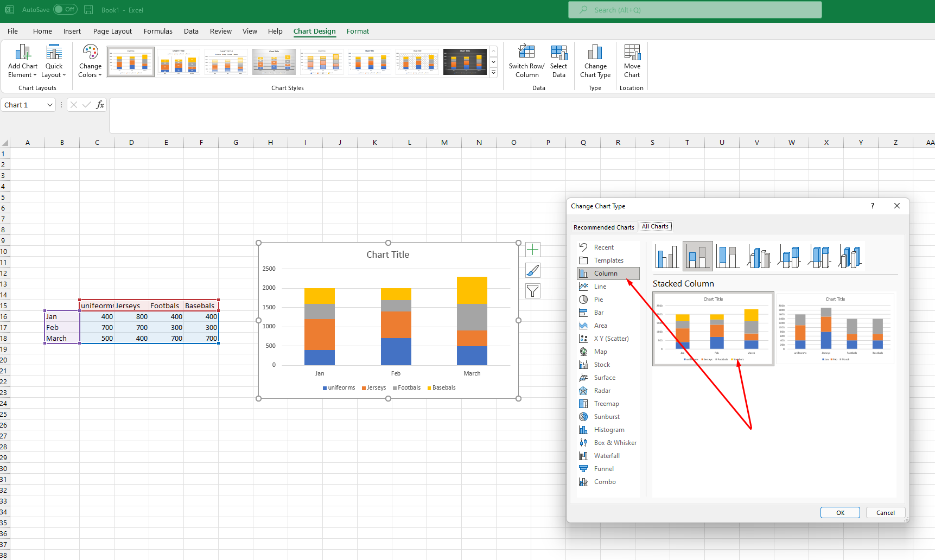Select Pie in the chart type list
Viewport: 935px width, 560px height.
tap(599, 300)
